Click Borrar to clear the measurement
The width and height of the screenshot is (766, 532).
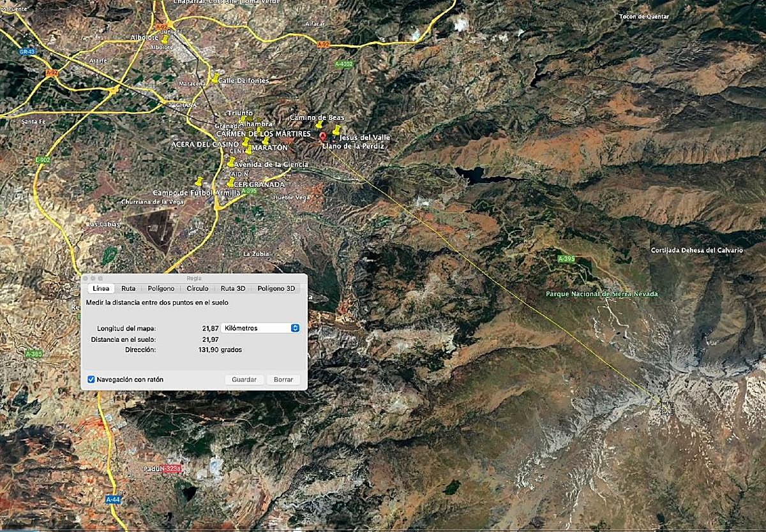[283, 379]
